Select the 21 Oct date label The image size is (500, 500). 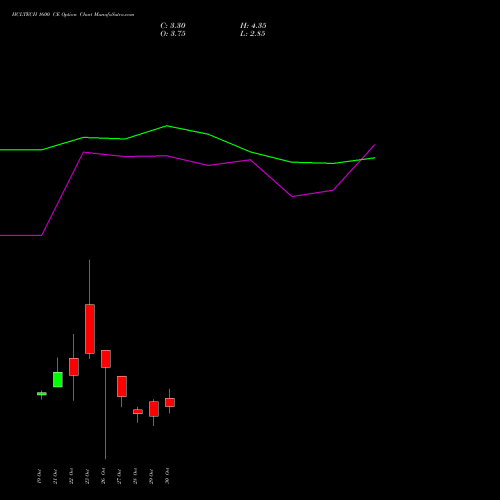(55, 476)
